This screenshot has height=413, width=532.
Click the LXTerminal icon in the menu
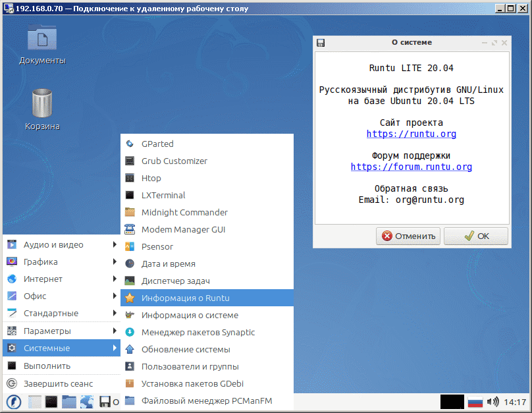[x=130, y=195]
